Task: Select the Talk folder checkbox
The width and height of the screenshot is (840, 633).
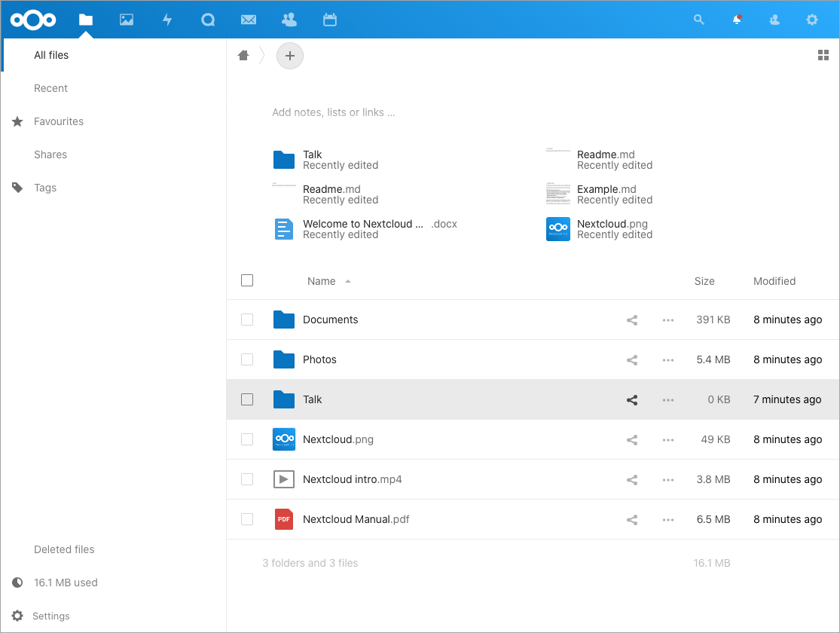Action: click(247, 399)
